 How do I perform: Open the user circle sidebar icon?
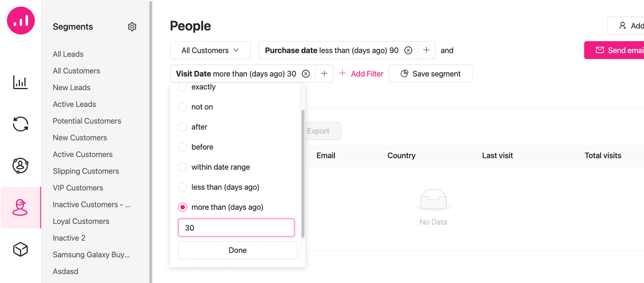click(20, 166)
